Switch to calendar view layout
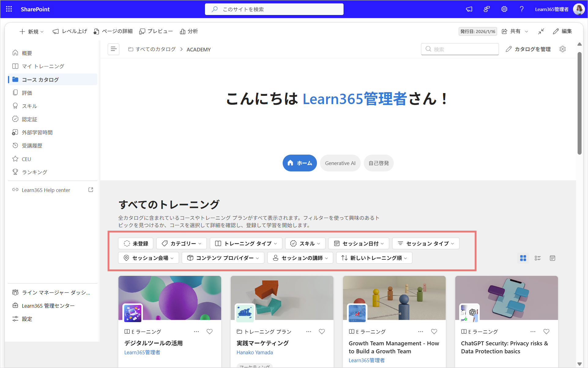 552,258
